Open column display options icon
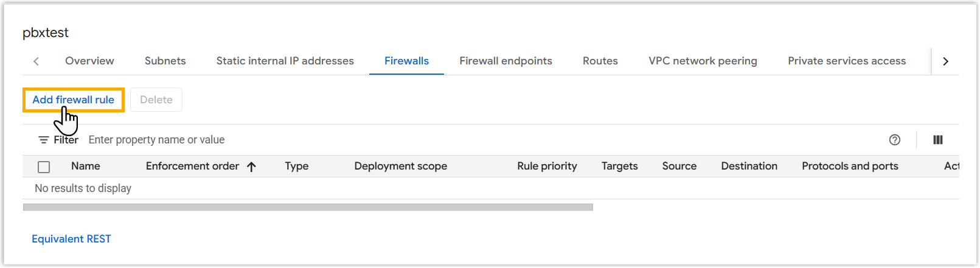The width and height of the screenshot is (980, 268). point(937,140)
